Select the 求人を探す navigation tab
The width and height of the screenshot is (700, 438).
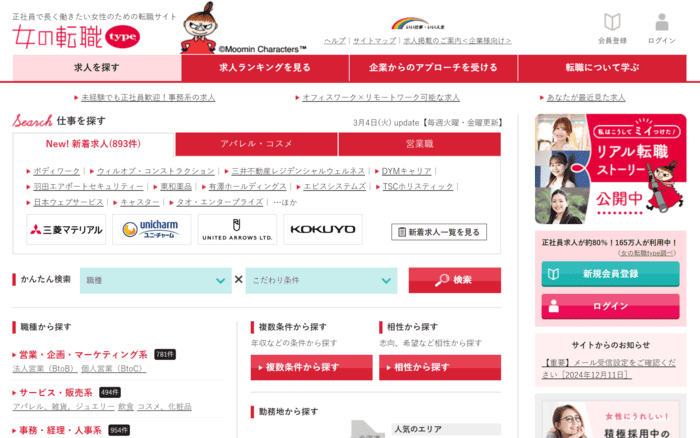pyautogui.click(x=96, y=68)
